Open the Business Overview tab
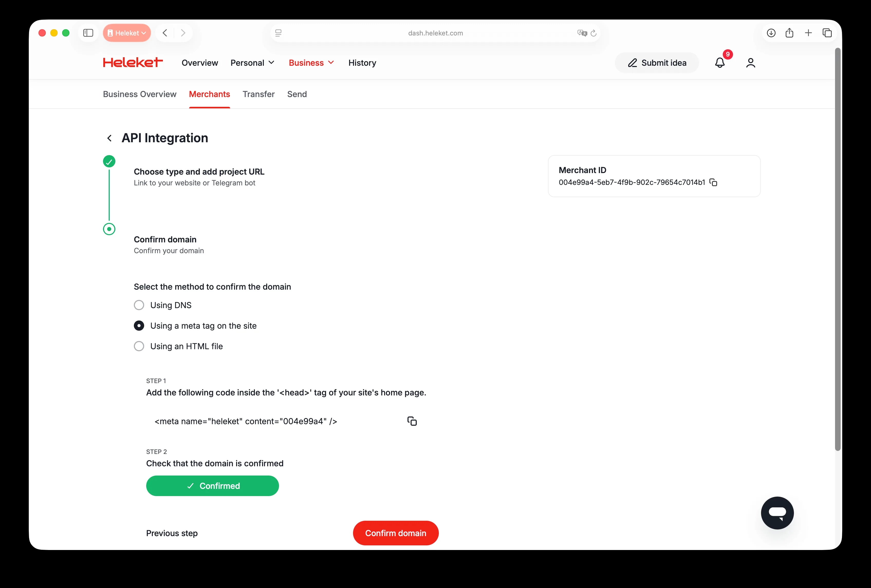Viewport: 871px width, 588px height. 140,94
